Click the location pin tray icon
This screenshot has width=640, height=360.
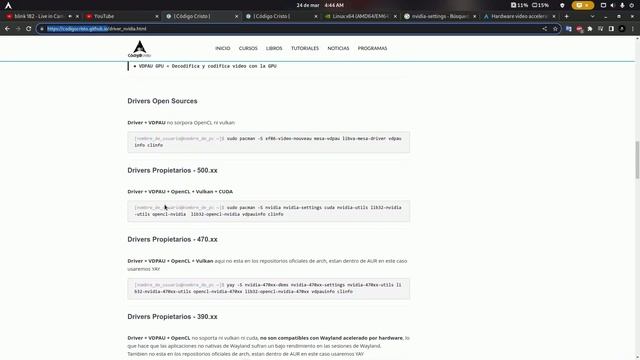point(562,5)
